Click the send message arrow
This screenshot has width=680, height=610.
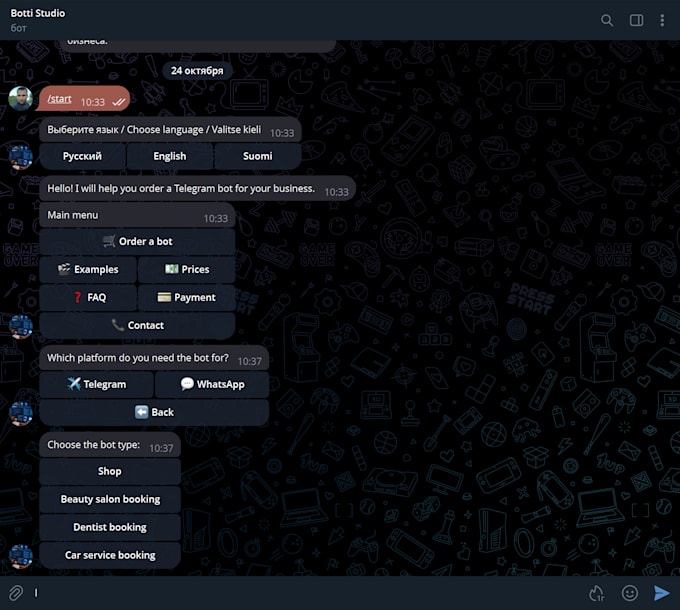[661, 593]
